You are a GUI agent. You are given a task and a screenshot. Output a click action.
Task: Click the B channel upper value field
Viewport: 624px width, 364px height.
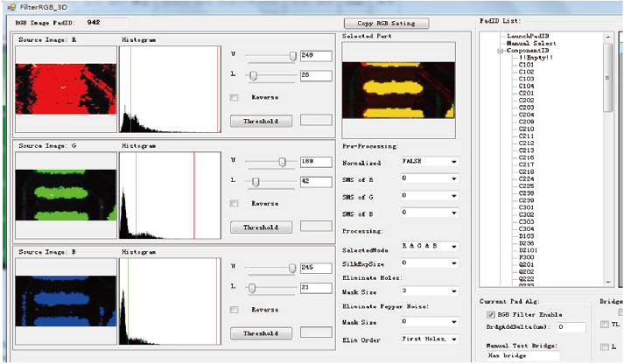click(x=315, y=268)
